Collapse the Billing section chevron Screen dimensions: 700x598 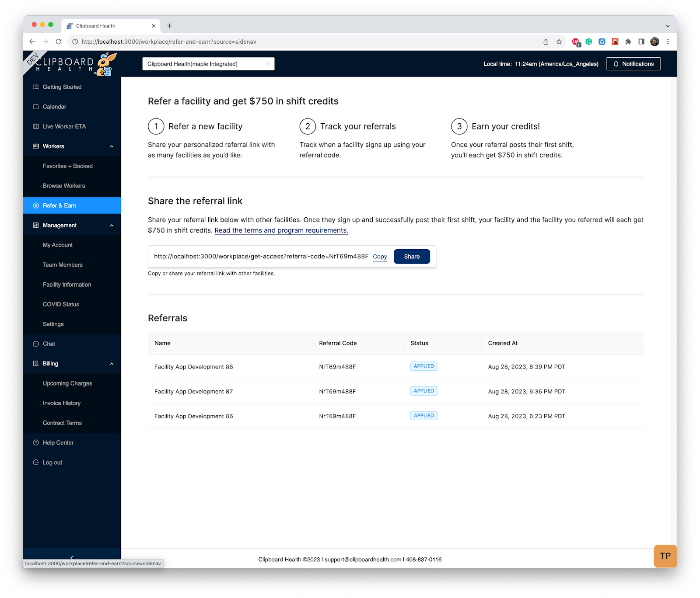click(x=112, y=363)
